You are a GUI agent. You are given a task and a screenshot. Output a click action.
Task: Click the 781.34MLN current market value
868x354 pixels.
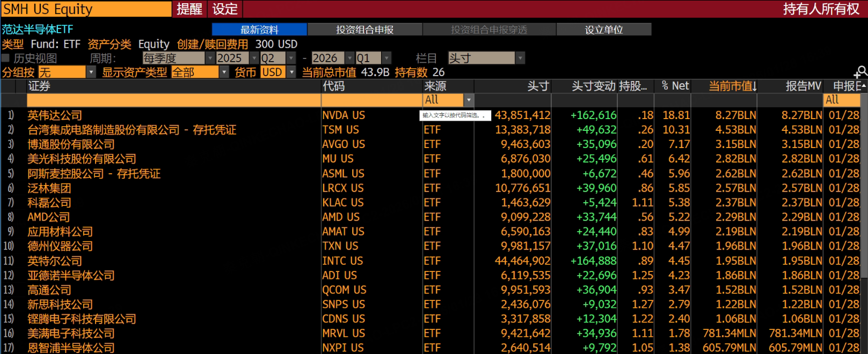[730, 333]
